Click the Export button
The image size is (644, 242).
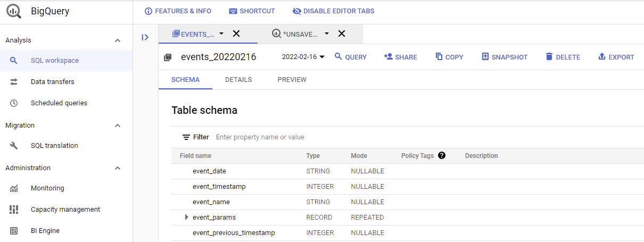pyautogui.click(x=616, y=57)
